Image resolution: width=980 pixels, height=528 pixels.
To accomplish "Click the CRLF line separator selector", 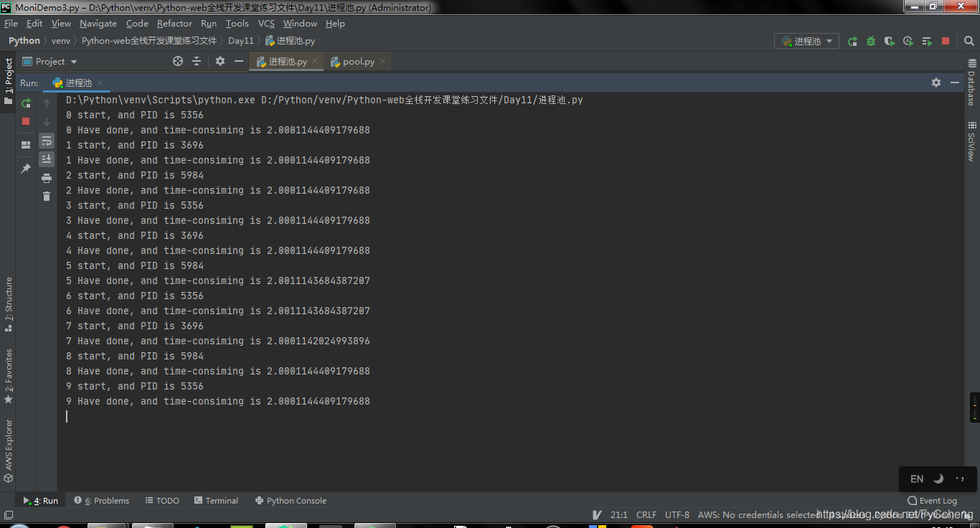I will click(646, 514).
